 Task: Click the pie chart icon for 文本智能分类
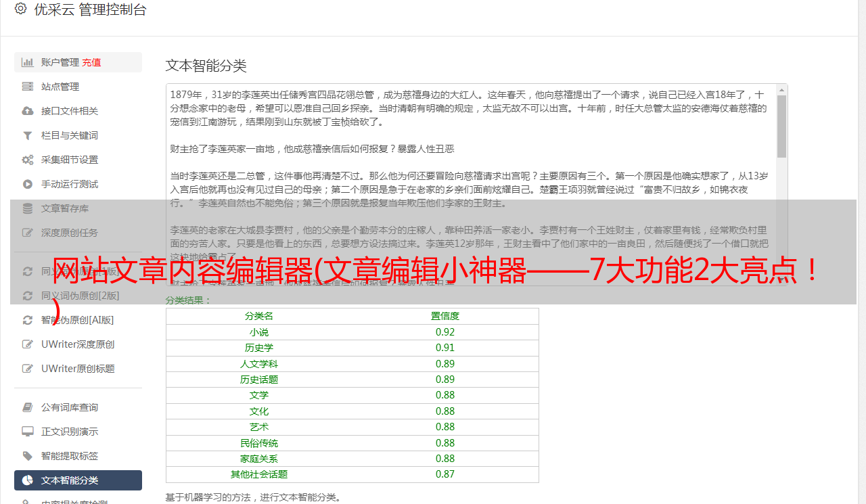coord(28,480)
